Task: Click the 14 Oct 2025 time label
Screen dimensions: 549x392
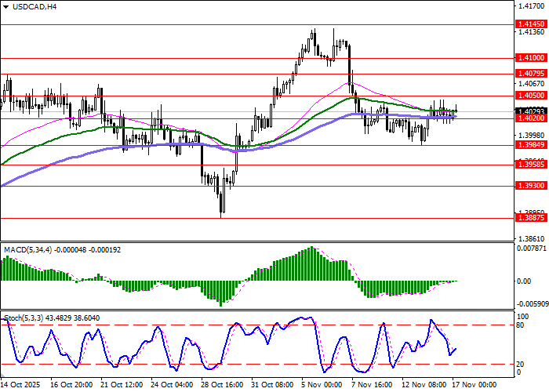Action: [20, 385]
